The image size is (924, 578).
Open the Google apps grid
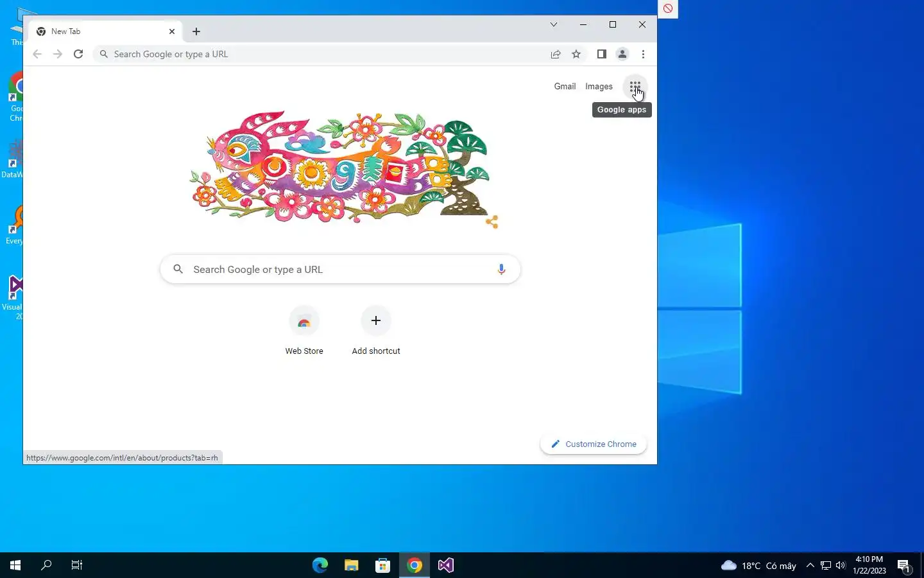[635, 86]
